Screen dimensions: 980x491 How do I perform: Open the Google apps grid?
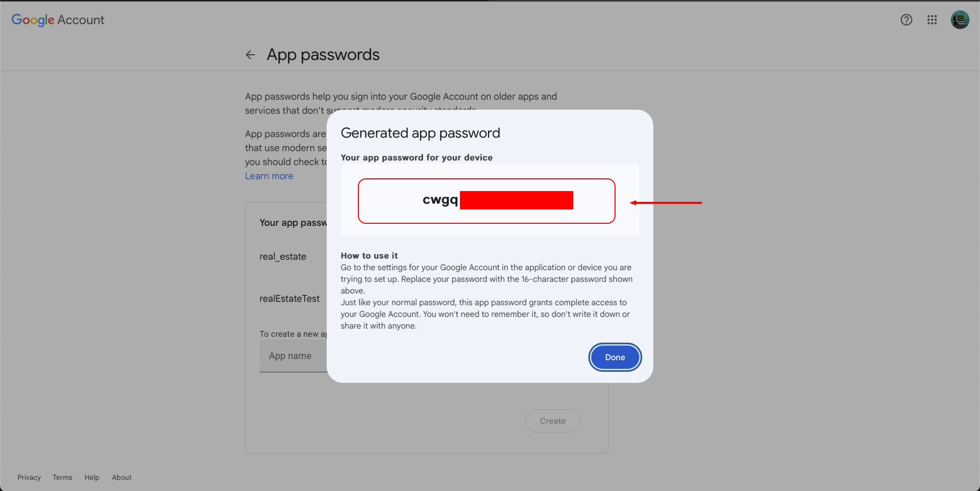(932, 20)
